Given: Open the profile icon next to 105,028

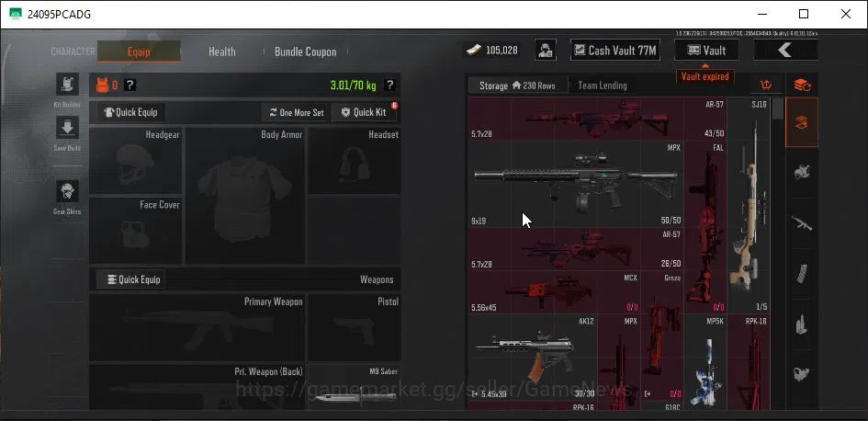Looking at the screenshot, I should pos(546,51).
